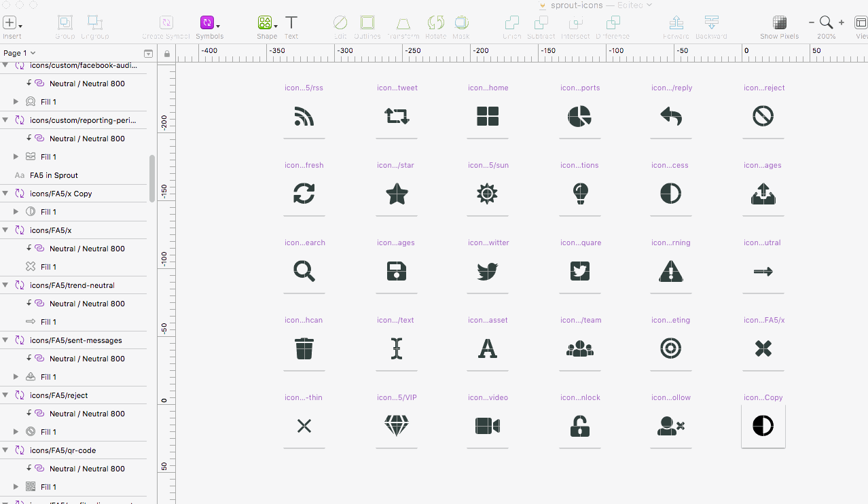Select the retweet icon on canvas

(397, 116)
